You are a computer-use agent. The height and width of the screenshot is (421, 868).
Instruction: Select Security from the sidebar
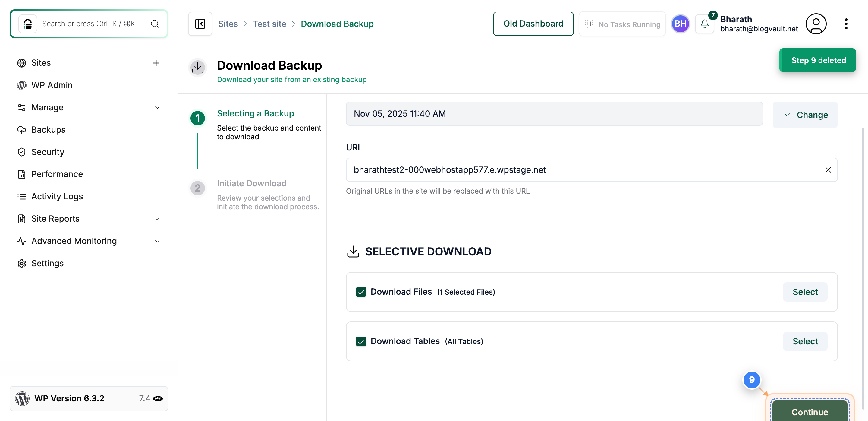(48, 152)
